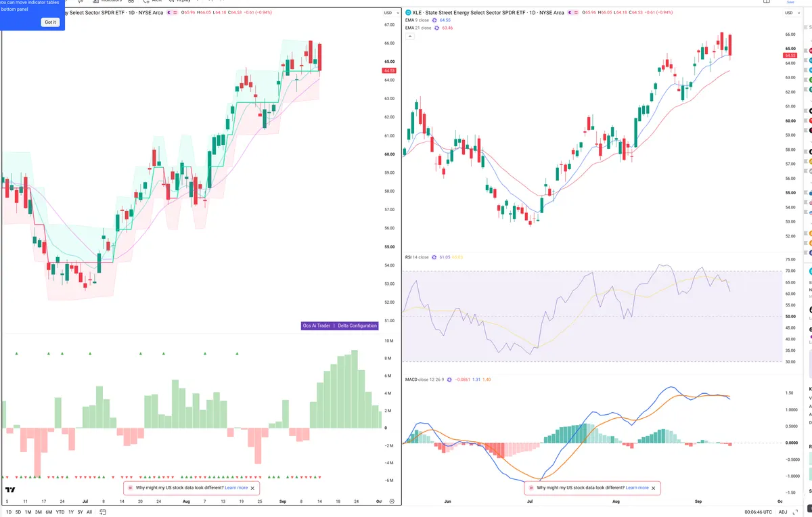Click the refresh icon beside EMA 9 close
The width and height of the screenshot is (812, 517).
[x=434, y=20]
